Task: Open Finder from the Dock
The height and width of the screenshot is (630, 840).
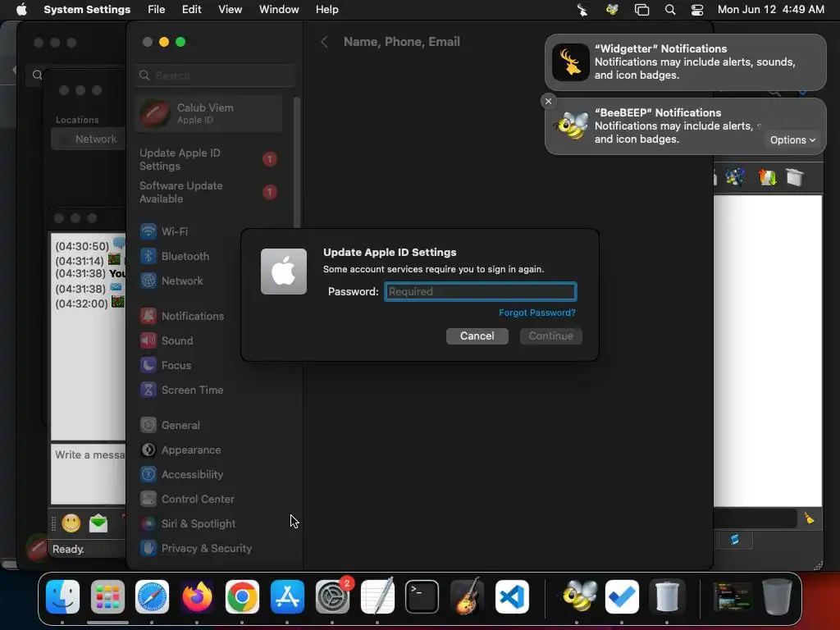Action: [62, 597]
